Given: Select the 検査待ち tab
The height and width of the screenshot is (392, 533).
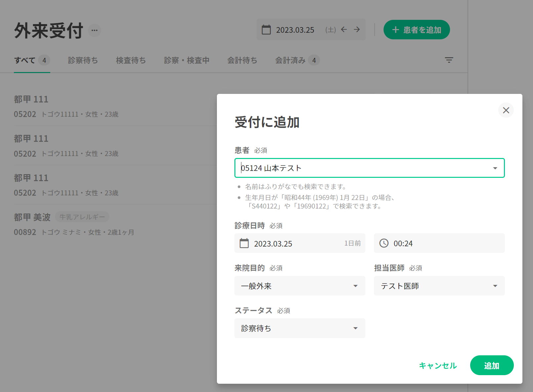Looking at the screenshot, I should (131, 60).
